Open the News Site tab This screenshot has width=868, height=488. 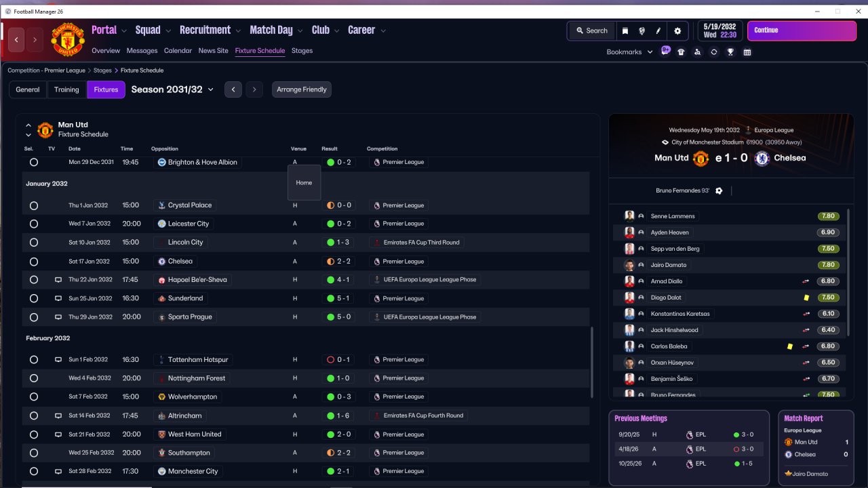(214, 51)
